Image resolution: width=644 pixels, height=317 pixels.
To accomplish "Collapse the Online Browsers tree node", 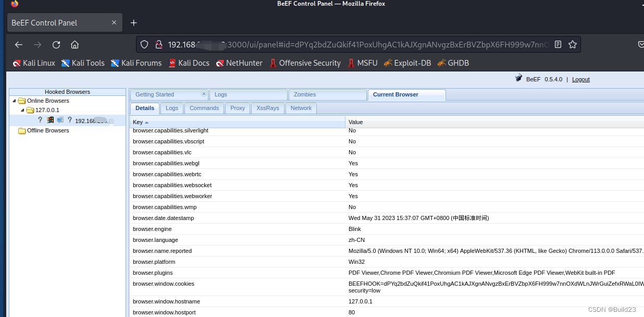I will pos(14,101).
